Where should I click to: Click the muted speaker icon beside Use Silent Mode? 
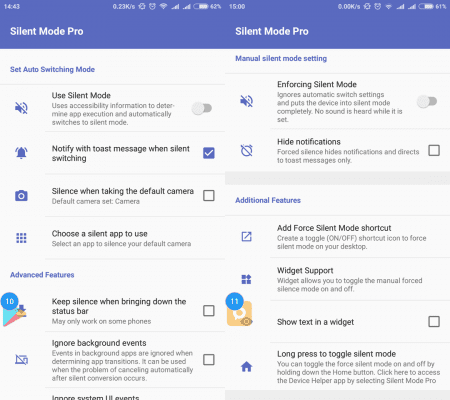pyautogui.click(x=21, y=108)
